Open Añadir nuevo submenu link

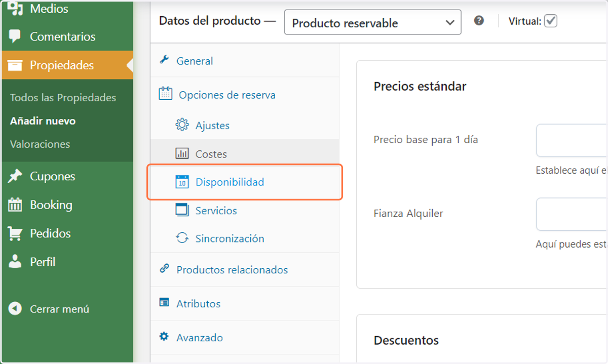point(43,121)
